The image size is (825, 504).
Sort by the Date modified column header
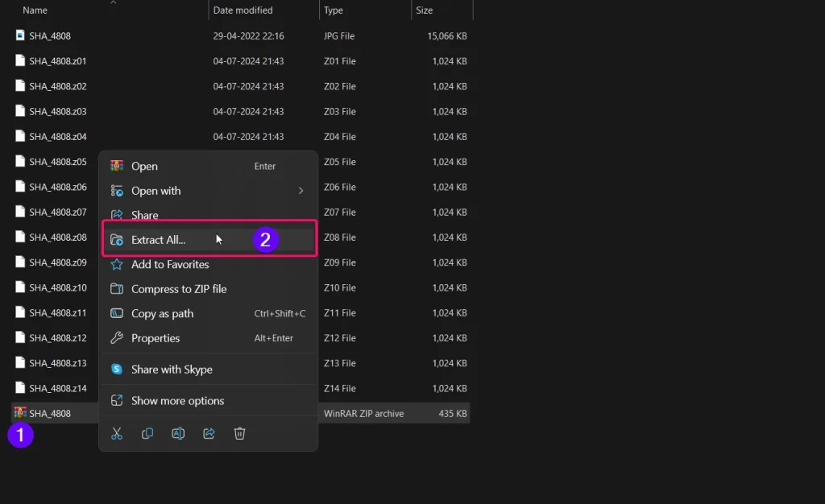243,10
